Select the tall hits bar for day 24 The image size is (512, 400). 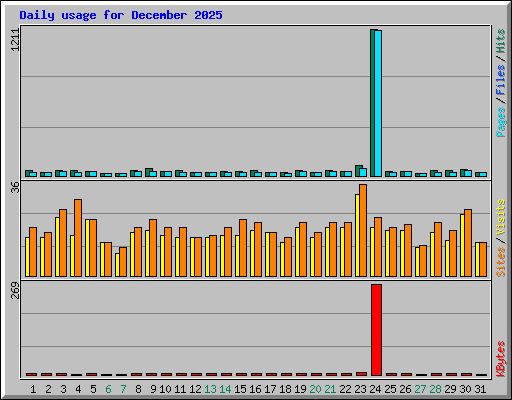[373, 103]
